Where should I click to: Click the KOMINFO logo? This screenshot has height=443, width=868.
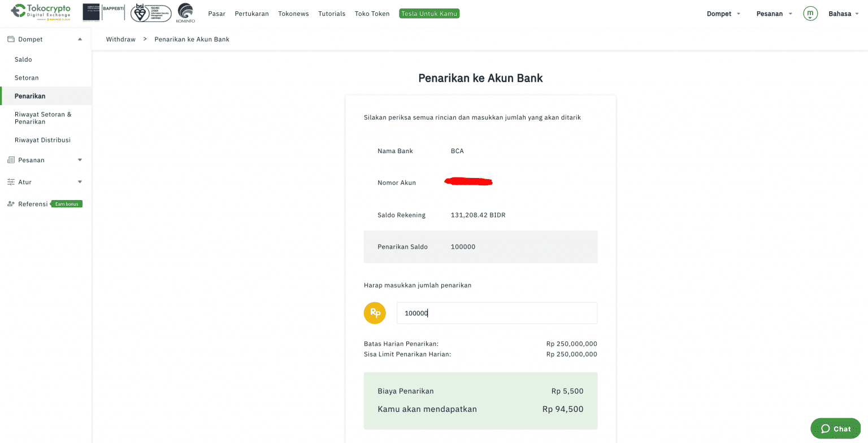(x=185, y=12)
